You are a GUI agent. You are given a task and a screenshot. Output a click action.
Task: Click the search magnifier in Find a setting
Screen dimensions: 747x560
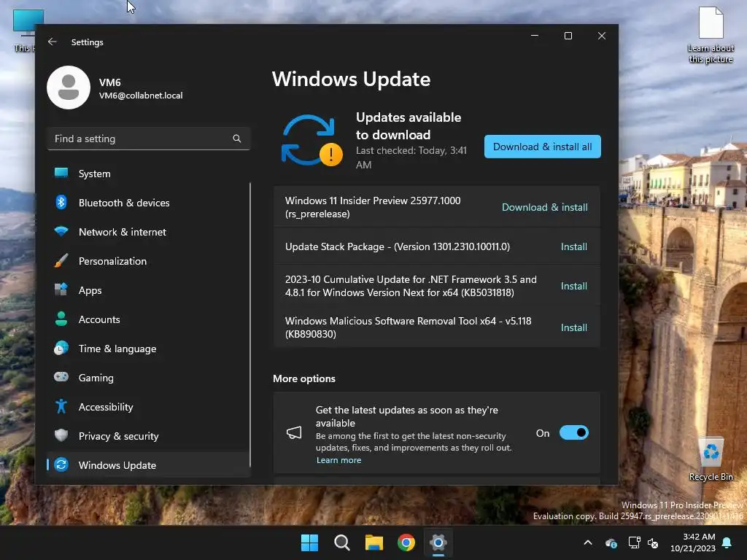[x=237, y=139]
